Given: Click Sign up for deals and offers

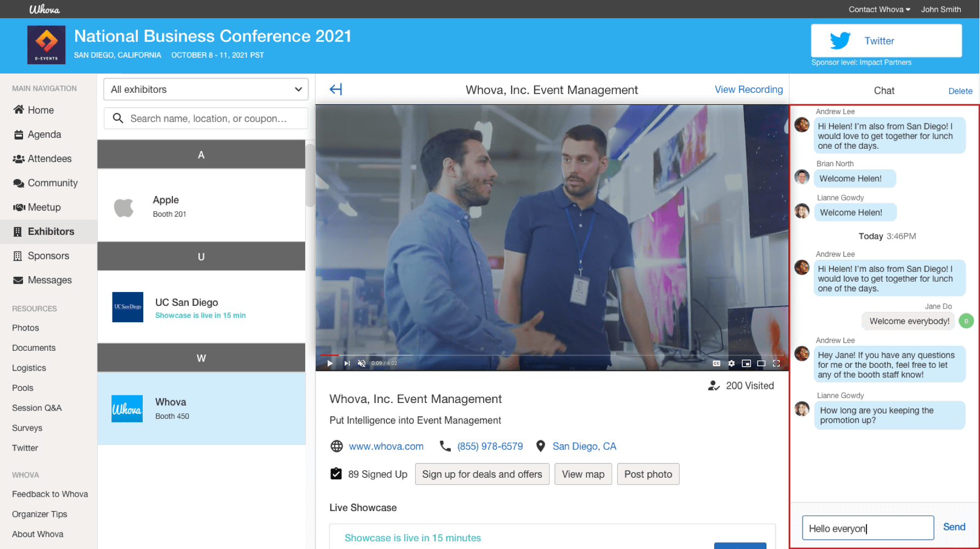Looking at the screenshot, I should click(481, 474).
